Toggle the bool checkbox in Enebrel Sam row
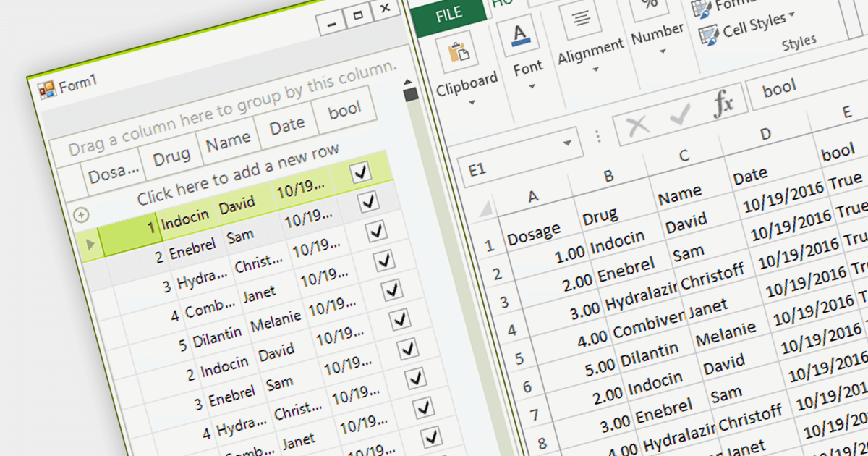The height and width of the screenshot is (456, 868). 370,202
